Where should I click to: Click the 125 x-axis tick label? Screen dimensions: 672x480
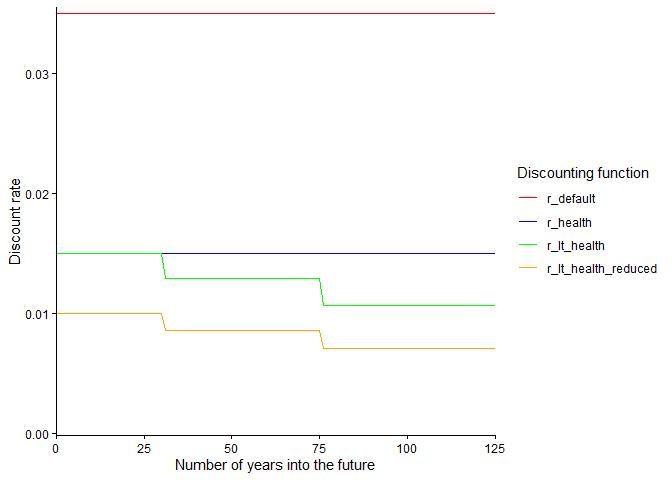[x=494, y=450]
